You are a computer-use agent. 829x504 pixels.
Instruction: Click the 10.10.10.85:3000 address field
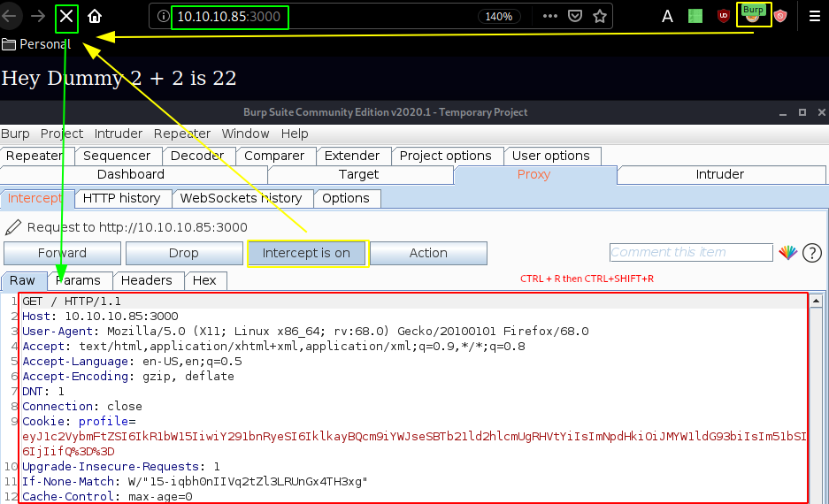coord(229,17)
